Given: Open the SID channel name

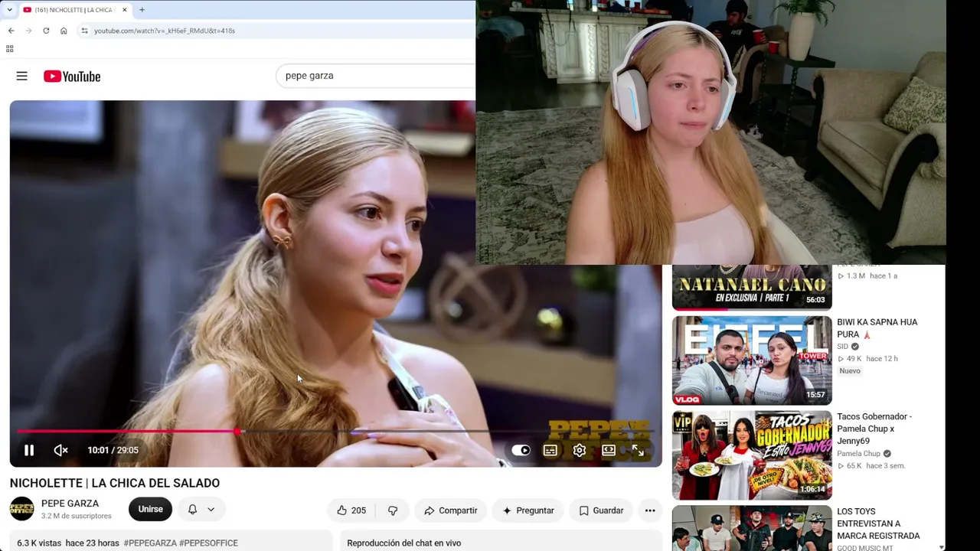Looking at the screenshot, I should [x=842, y=347].
